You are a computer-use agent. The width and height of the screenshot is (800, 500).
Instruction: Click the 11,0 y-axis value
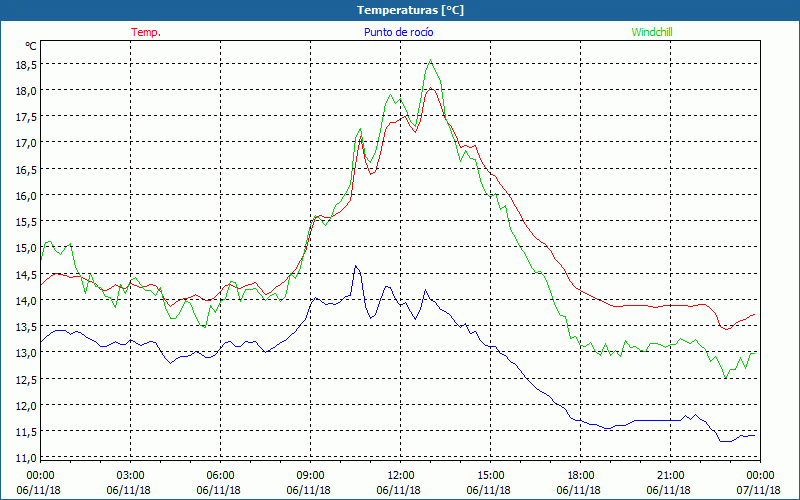coord(26,457)
